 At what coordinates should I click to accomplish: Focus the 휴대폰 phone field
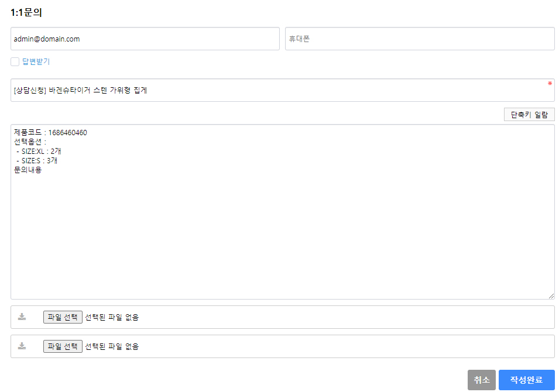(420, 39)
